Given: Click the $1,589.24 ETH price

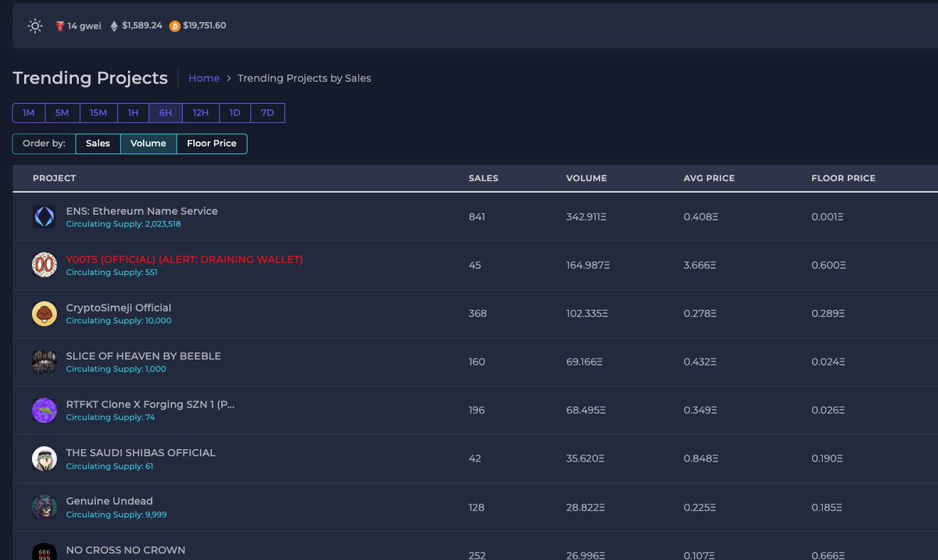Looking at the screenshot, I should click(x=142, y=26).
